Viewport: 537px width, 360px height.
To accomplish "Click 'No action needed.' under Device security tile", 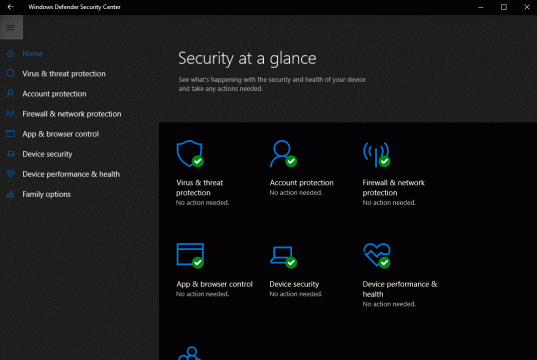I will pyautogui.click(x=296, y=294).
